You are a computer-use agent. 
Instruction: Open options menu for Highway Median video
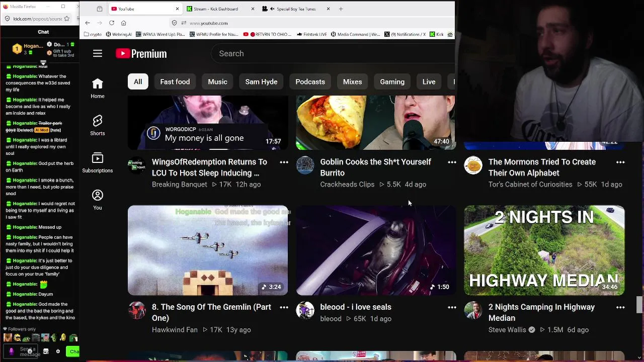coord(620,307)
